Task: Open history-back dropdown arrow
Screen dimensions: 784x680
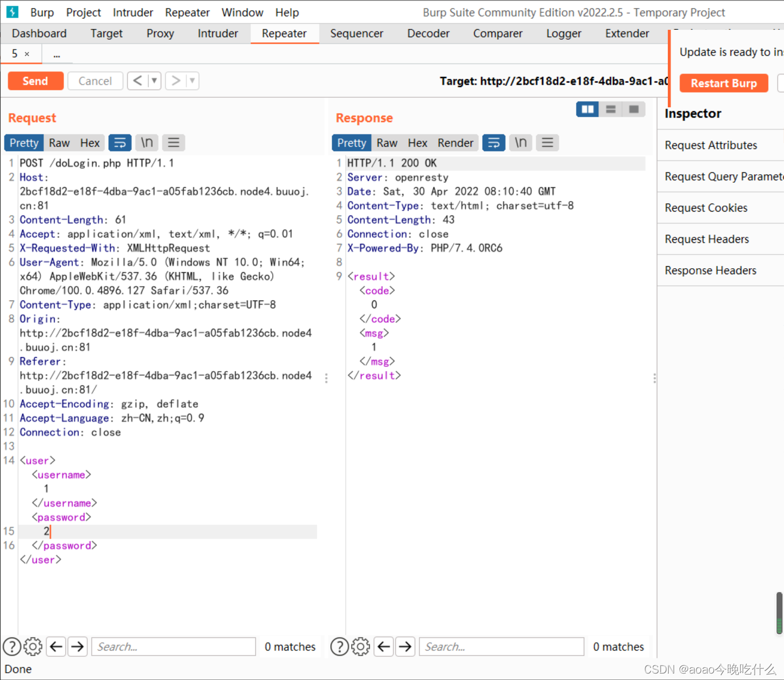Action: click(x=154, y=80)
